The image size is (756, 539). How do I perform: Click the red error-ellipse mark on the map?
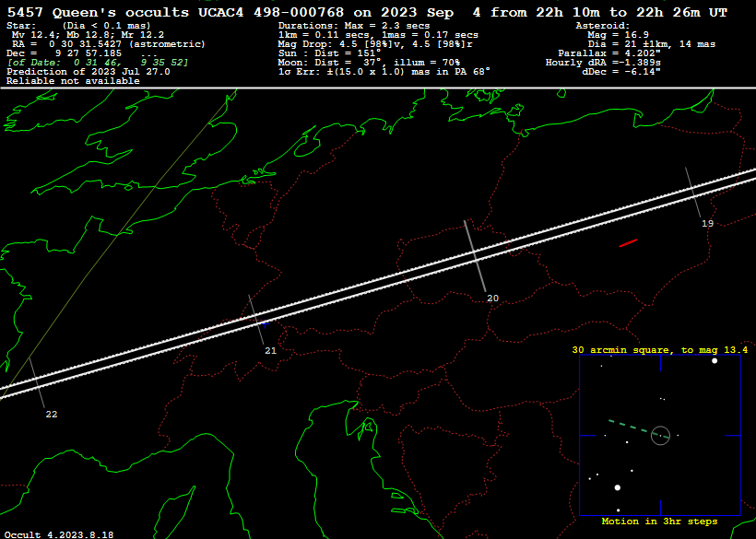pos(628,243)
